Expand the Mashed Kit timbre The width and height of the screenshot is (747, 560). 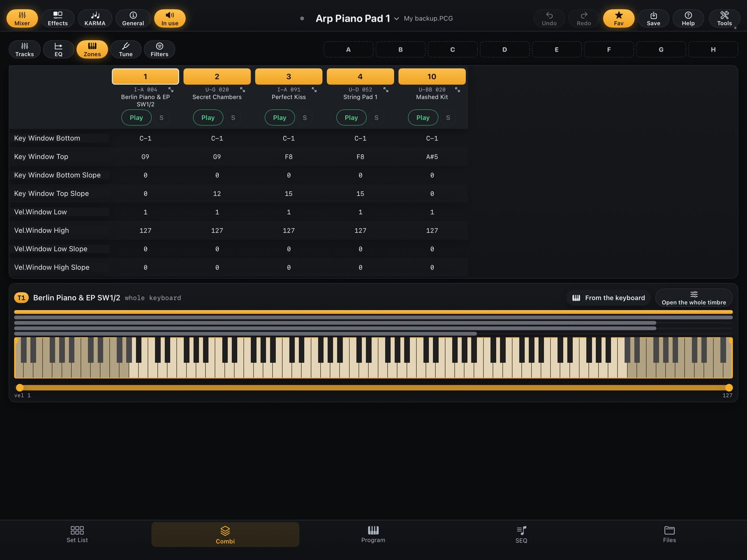(x=458, y=90)
